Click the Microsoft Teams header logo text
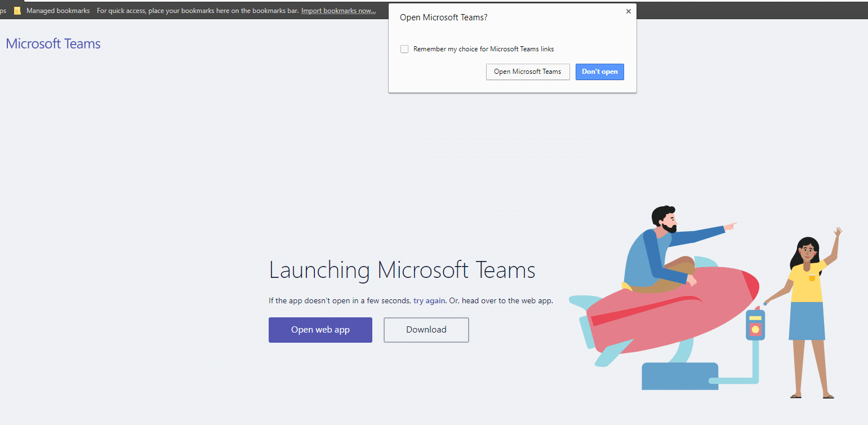Screen dimensions: 868x425 [53, 44]
